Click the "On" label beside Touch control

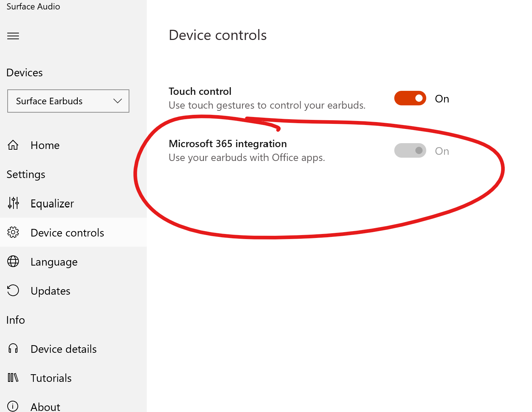(x=442, y=99)
